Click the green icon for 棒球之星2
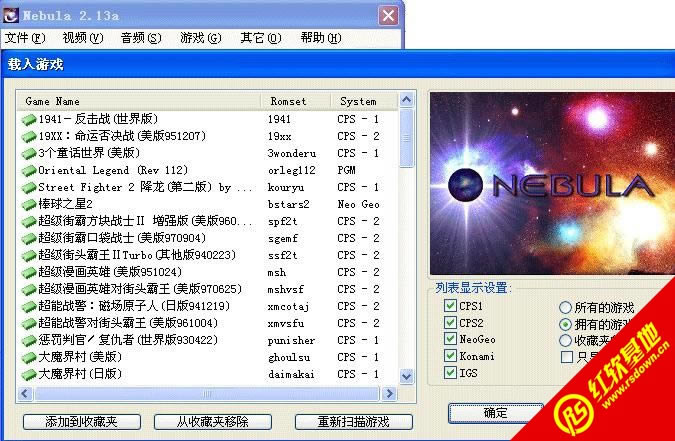Viewport: 675px width, 441px height. 29,204
